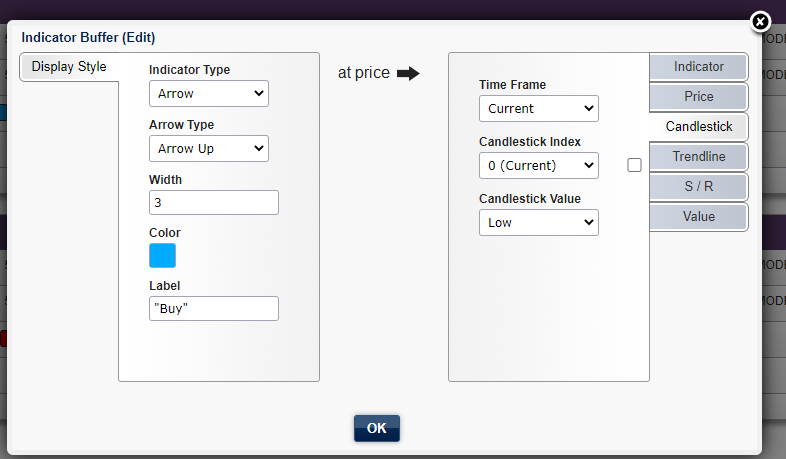Select the Candlestick tab
Screen dimensions: 786x459
pos(698,127)
